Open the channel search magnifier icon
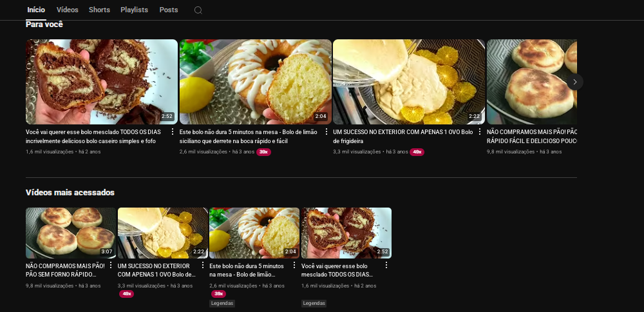The height and width of the screenshot is (312, 644). coord(198,10)
